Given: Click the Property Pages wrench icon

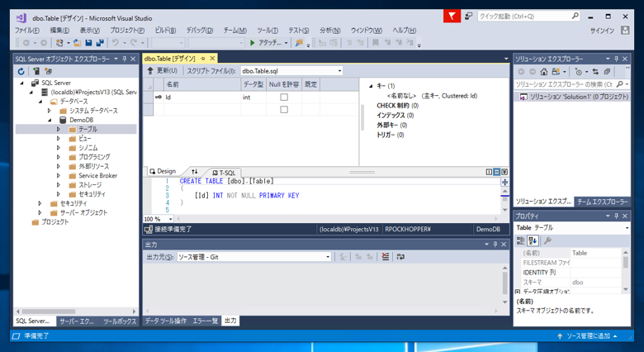Looking at the screenshot, I should tap(547, 240).
